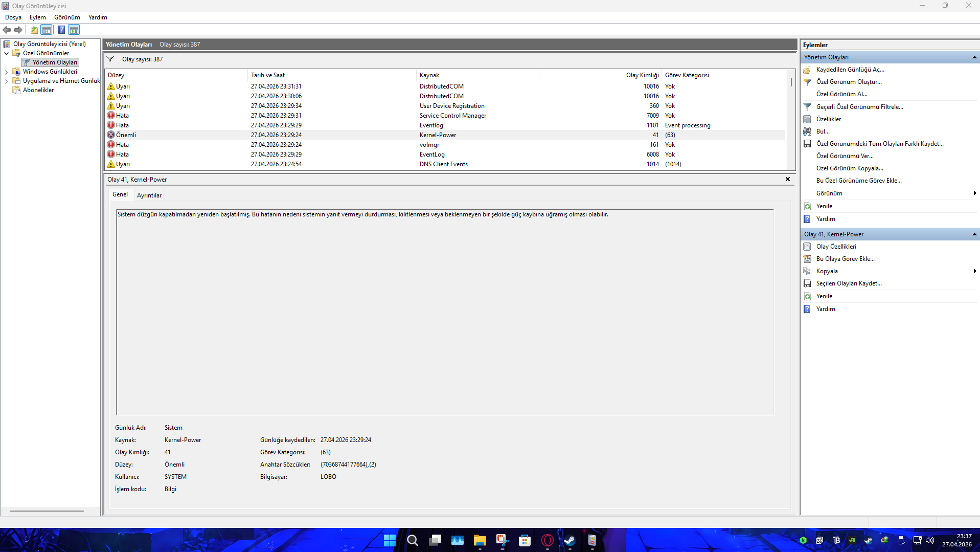Image resolution: width=980 pixels, height=552 pixels.
Task: Select the DistributedCOM event at 23:31:31
Action: pyautogui.click(x=445, y=86)
